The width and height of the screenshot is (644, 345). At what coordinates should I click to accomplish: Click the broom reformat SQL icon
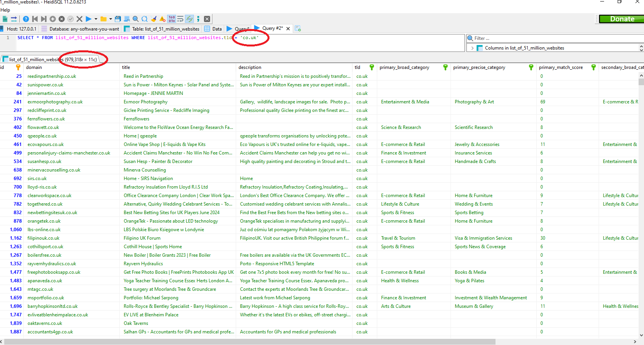coord(154,19)
